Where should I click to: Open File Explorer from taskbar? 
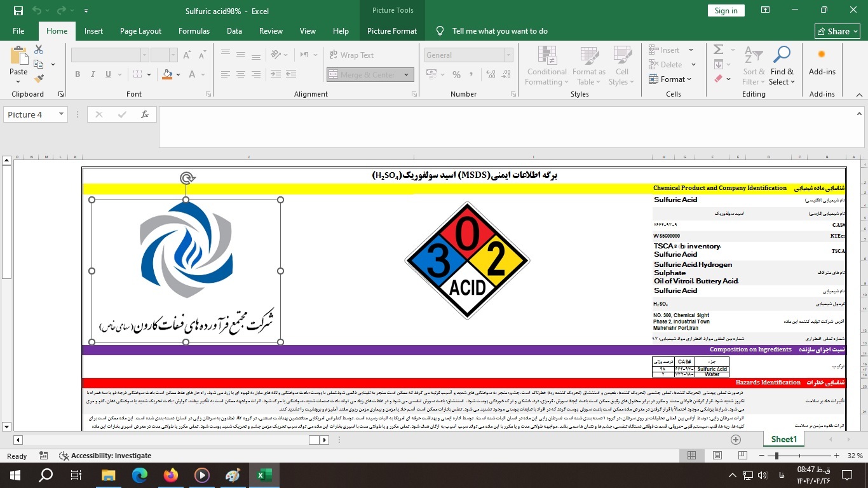tap(108, 475)
